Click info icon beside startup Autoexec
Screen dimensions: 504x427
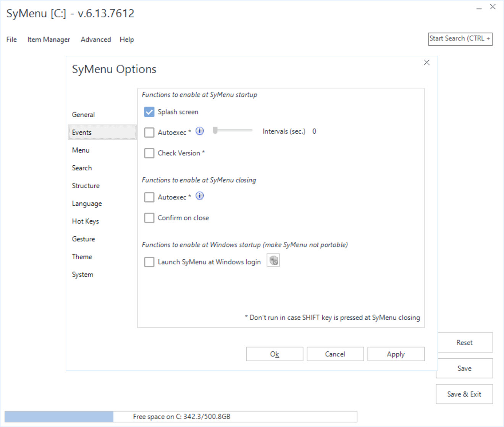[x=200, y=131]
